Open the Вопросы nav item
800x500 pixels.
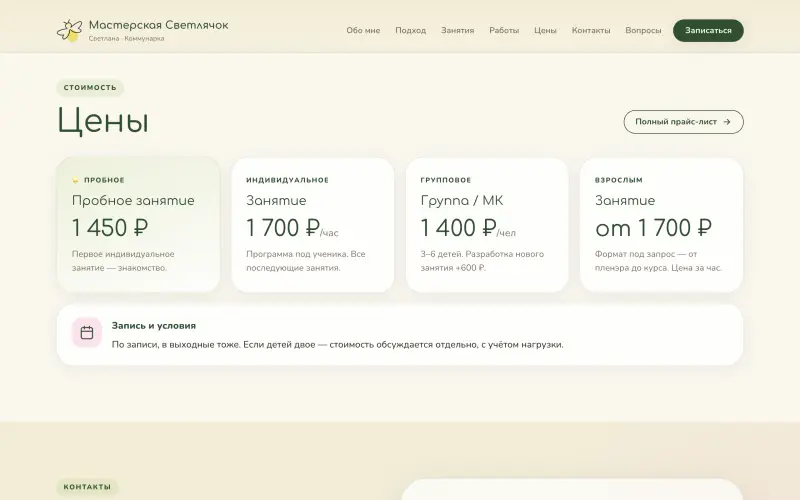(x=643, y=31)
